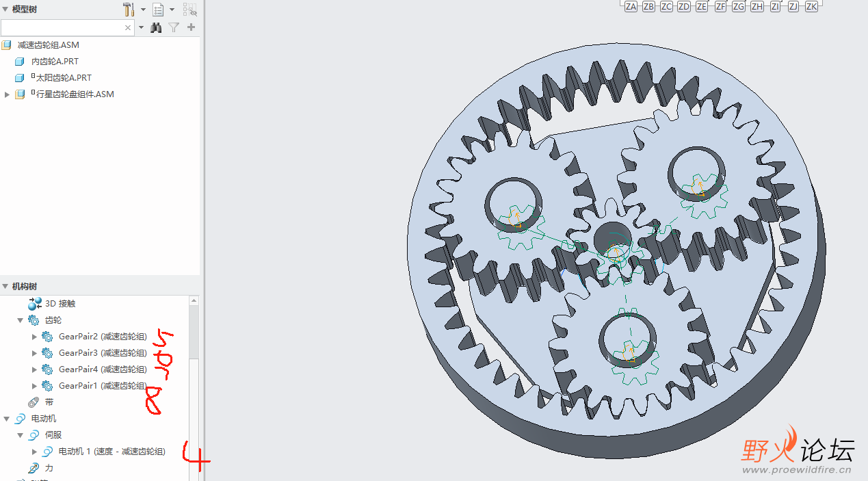The height and width of the screenshot is (481, 868).
Task: Clear the search field with the X
Action: tap(128, 28)
